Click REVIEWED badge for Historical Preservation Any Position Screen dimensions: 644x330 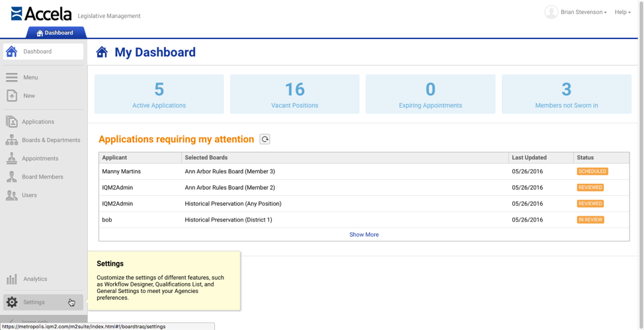point(590,204)
